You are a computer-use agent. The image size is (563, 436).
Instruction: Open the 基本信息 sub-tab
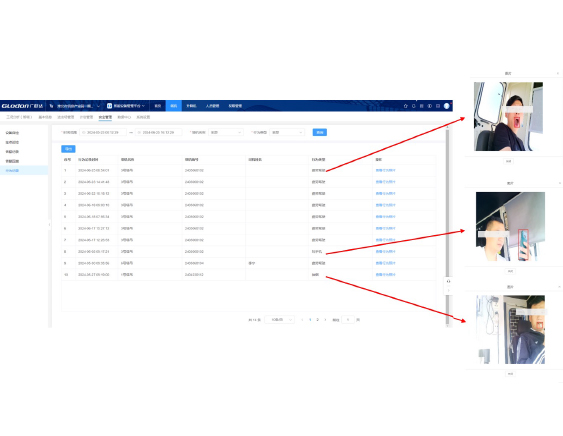[45, 117]
